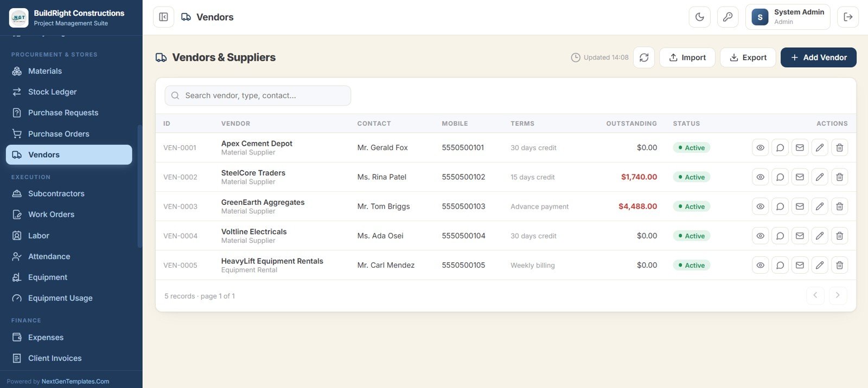Open Client Invoices
The width and height of the screenshot is (868, 388).
[69, 358]
